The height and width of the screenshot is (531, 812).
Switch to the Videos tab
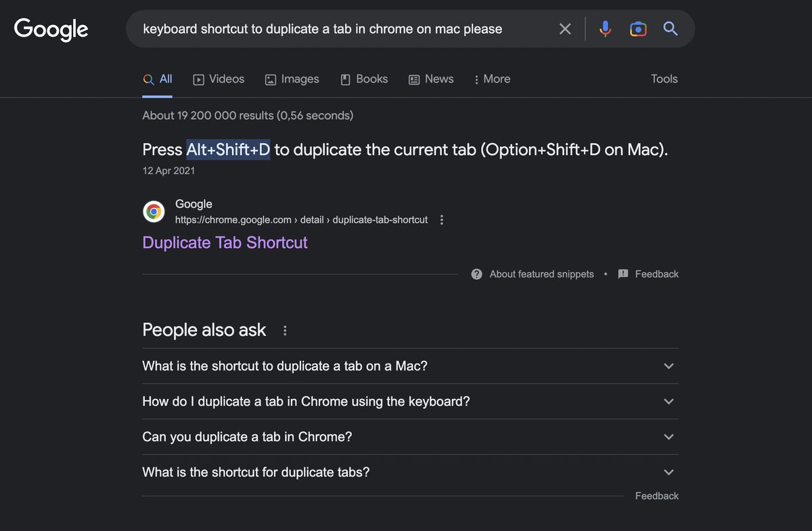(x=219, y=79)
